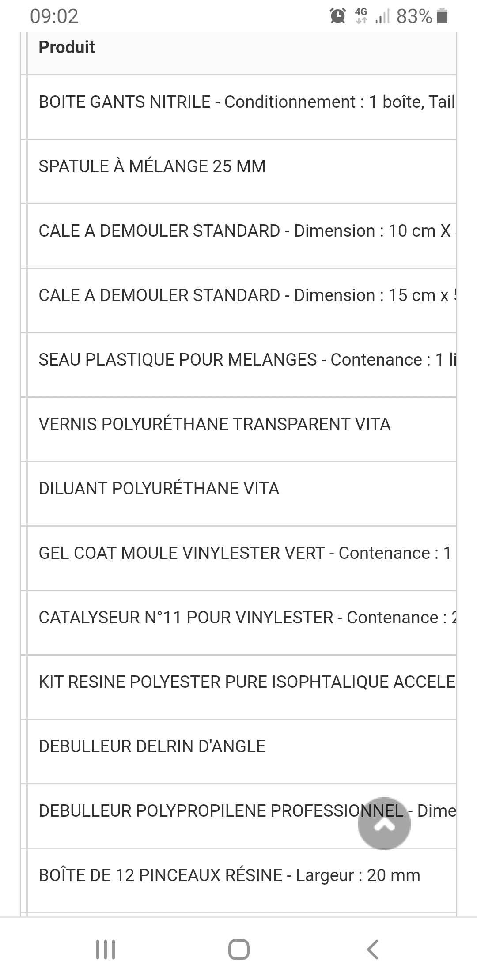Open CALE A DEMOULER 10 cm row
This screenshot has height=980, width=477.
[x=245, y=231]
